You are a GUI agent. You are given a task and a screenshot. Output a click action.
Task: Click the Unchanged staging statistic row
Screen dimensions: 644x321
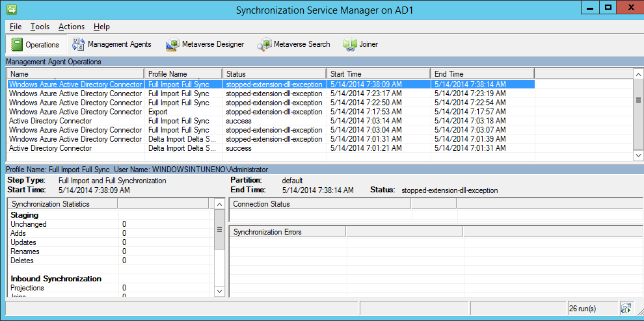pyautogui.click(x=111, y=224)
